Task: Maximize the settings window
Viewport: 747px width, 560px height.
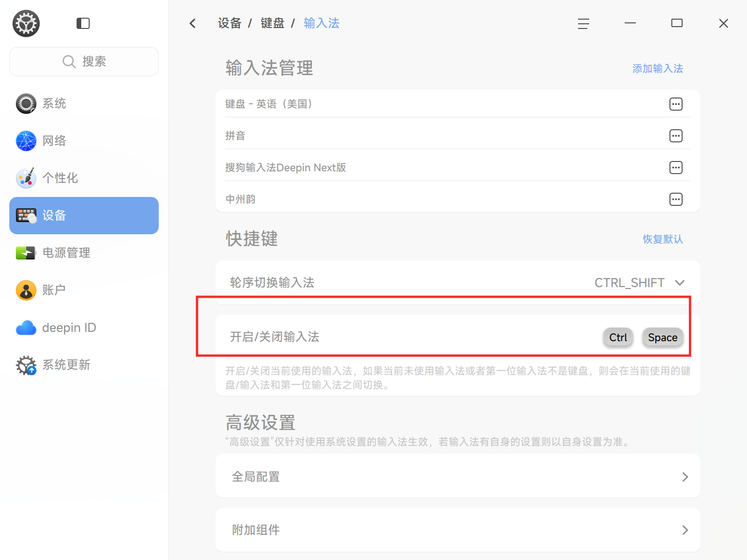Action: [677, 23]
